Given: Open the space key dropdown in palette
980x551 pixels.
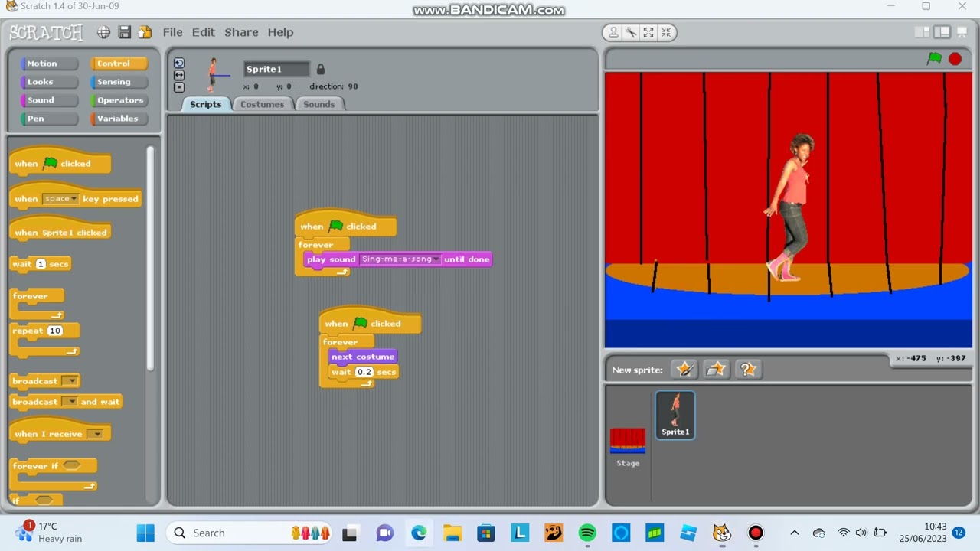Looking at the screenshot, I should 60,199.
